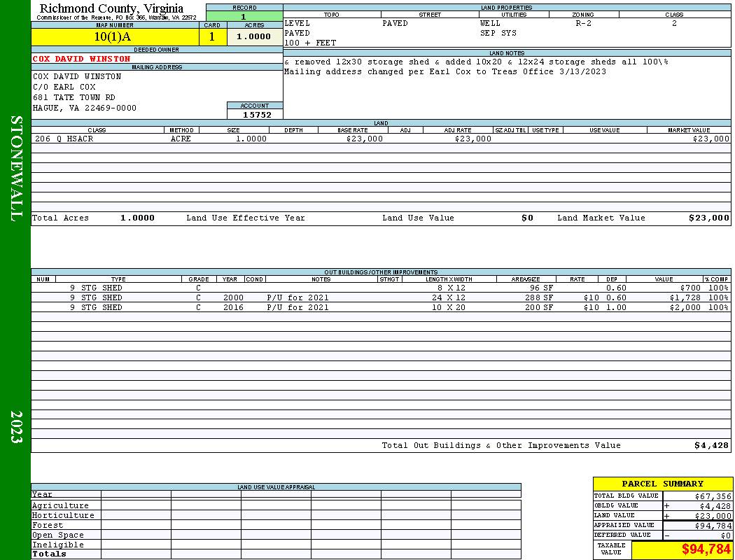The height and width of the screenshot is (560, 735).
Task: Click the Agriculture row label
Action: [x=60, y=505]
